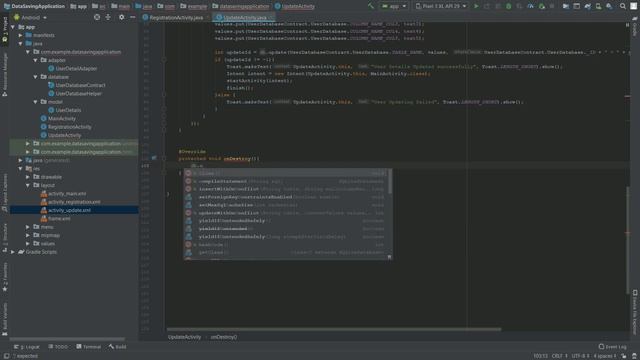Open Build Variants side tab
Screen dimensions: 640x360
click(x=5, y=319)
